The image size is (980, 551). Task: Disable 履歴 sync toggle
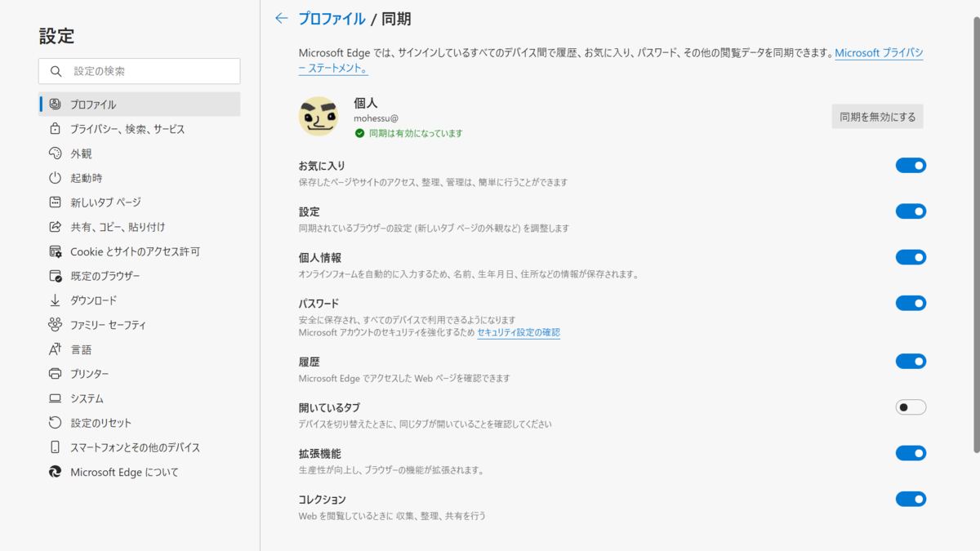coord(911,361)
